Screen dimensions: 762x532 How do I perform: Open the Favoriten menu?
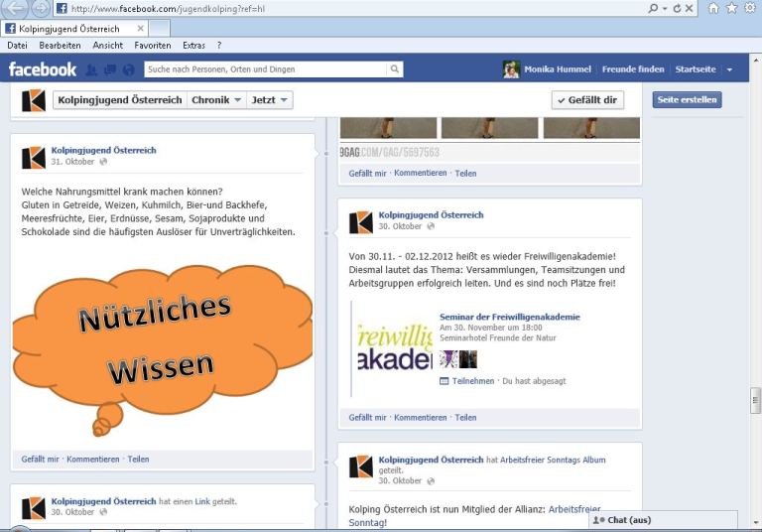[153, 46]
